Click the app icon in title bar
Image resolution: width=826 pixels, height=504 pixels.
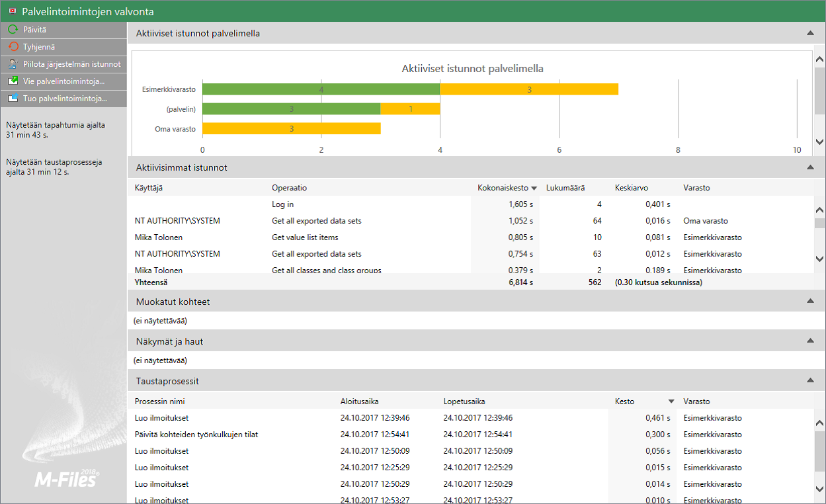point(12,11)
